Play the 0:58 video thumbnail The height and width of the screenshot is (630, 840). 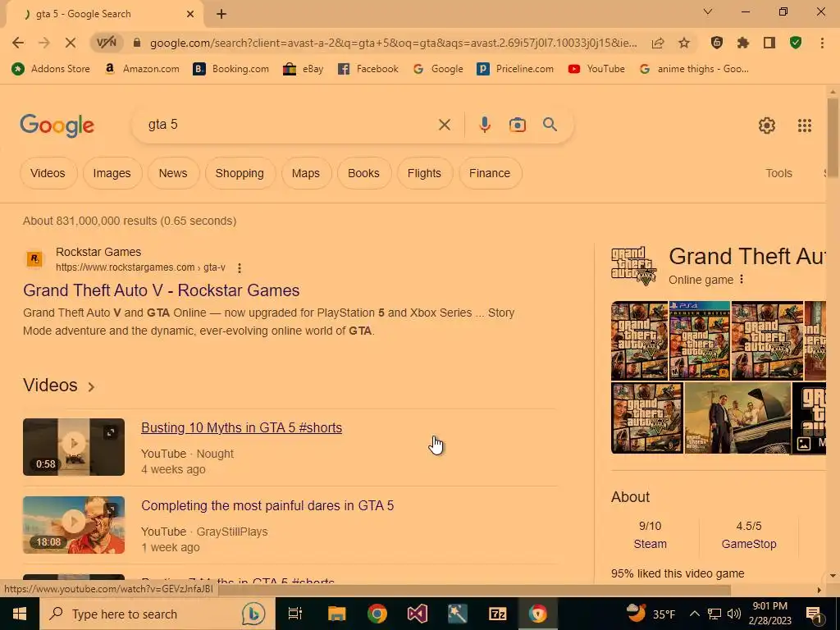74,447
